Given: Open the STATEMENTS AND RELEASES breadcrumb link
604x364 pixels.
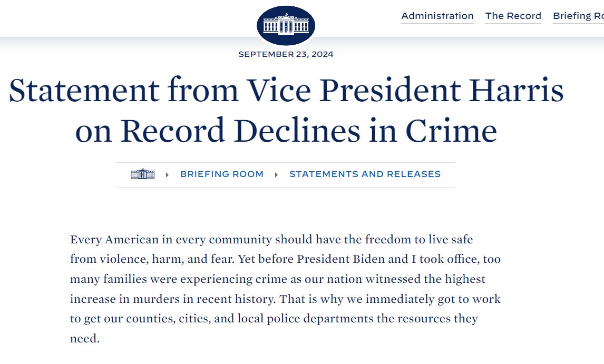Looking at the screenshot, I should point(365,174).
